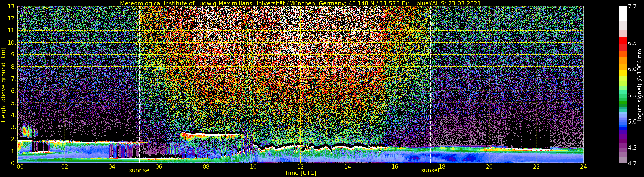Click the 12 tick on the time axis

tap(300, 167)
